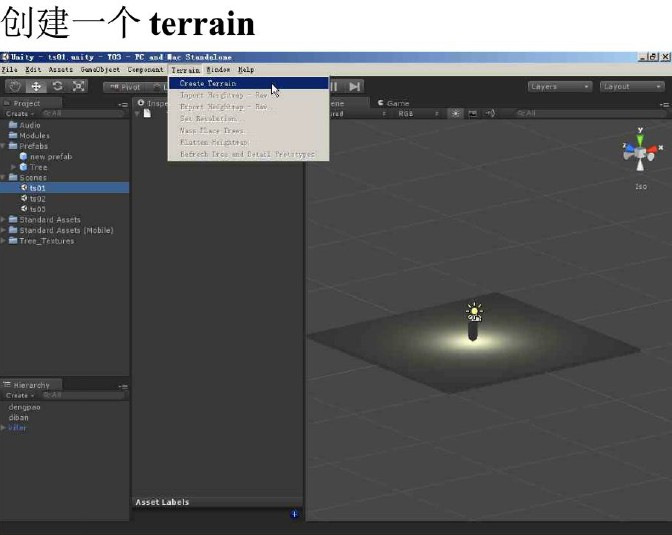Select the Tree prefab
This screenshot has width=672, height=535.
point(38,167)
